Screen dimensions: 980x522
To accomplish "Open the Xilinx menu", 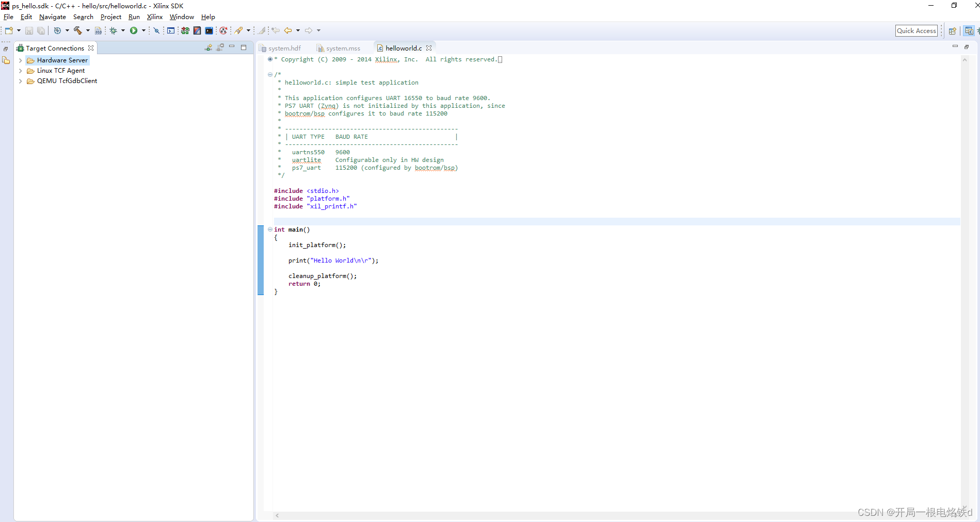I will pos(155,17).
